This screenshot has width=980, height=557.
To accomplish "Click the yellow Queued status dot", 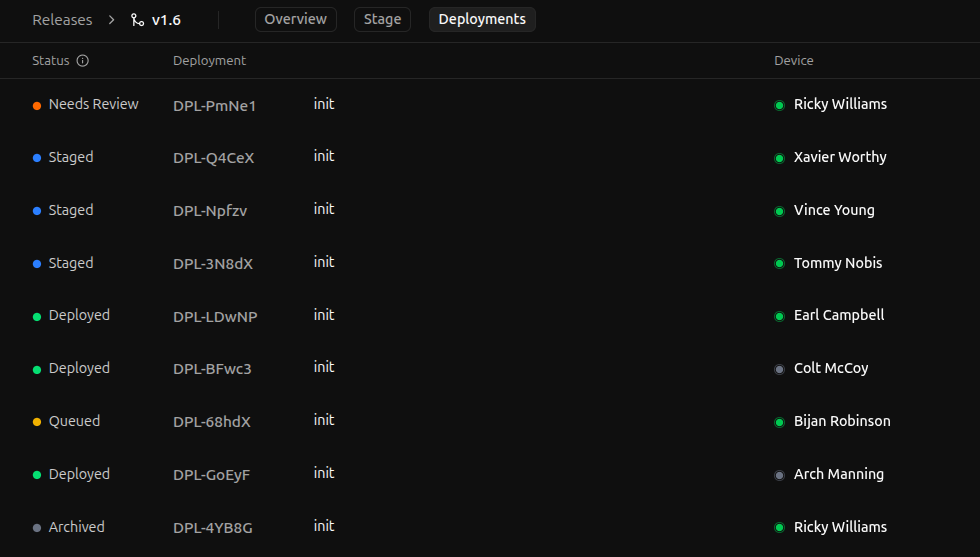I will pos(37,422).
